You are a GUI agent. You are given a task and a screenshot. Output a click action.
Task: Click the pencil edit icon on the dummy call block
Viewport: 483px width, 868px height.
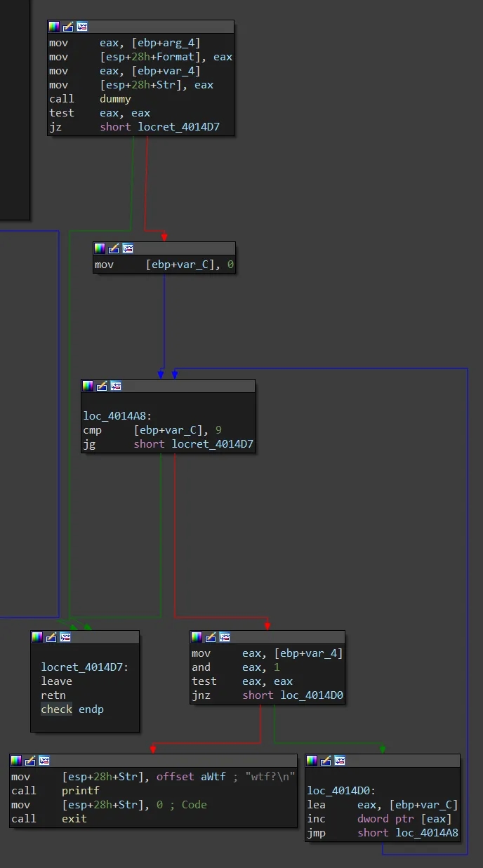[x=68, y=27]
